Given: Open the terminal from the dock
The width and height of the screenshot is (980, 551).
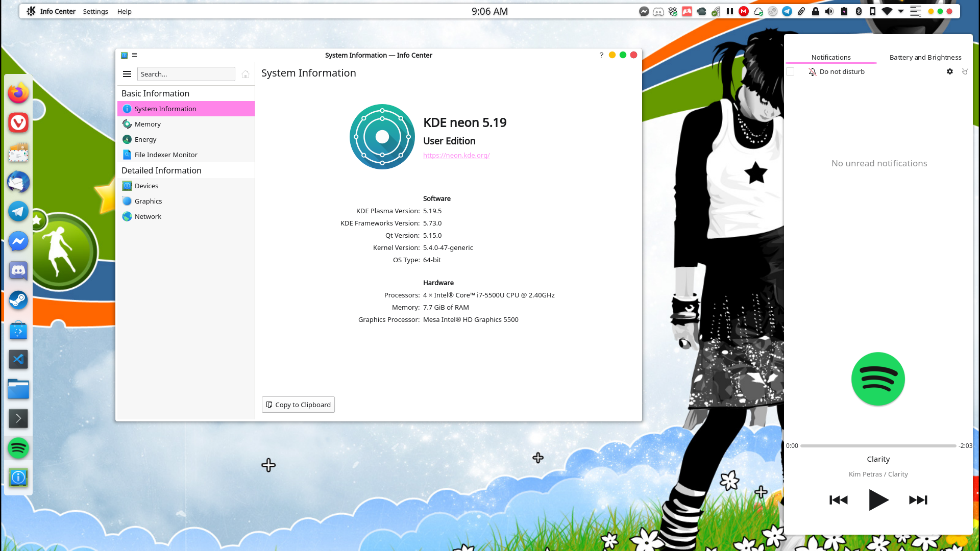Looking at the screenshot, I should coord(18,419).
